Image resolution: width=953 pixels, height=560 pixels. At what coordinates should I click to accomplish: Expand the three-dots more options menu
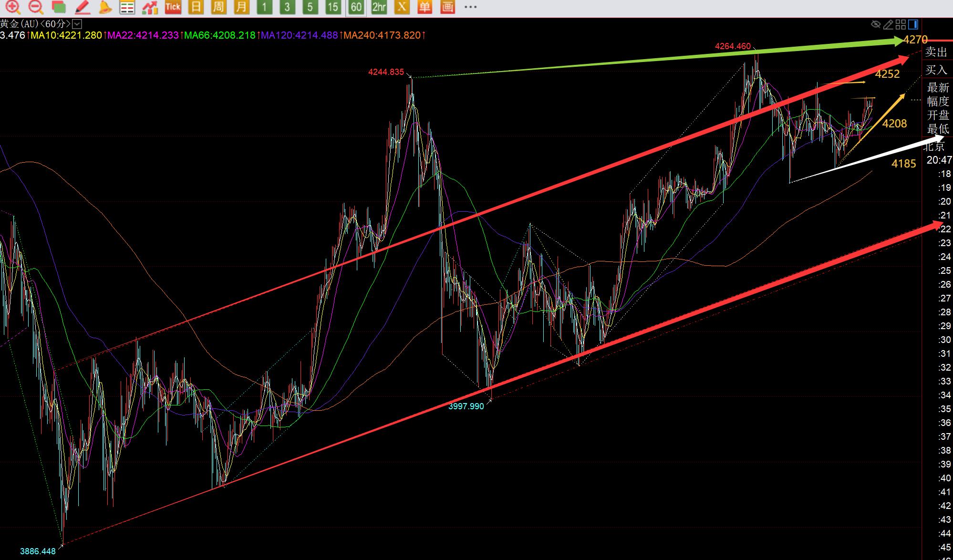point(470,7)
